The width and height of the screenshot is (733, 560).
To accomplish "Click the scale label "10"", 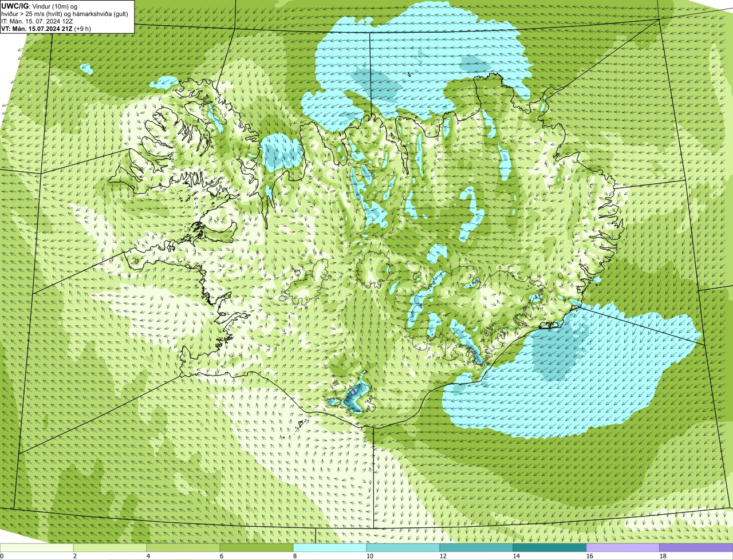I will point(370,556).
